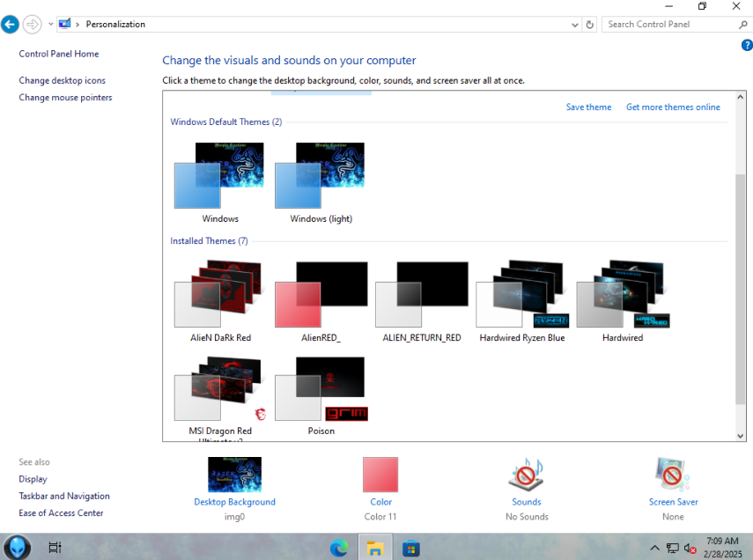The height and width of the screenshot is (560, 753).
Task: Open Microsoft Store from taskbar
Action: 411,548
